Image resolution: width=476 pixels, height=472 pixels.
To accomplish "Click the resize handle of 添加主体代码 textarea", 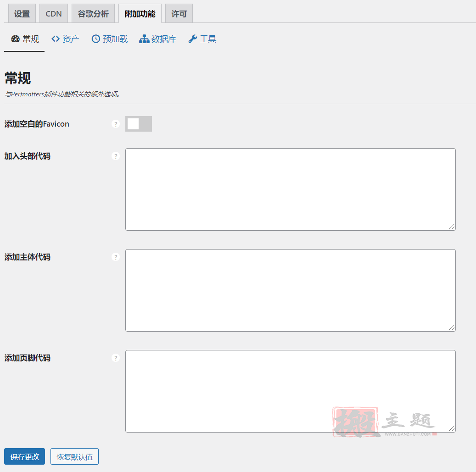I will pyautogui.click(x=452, y=328).
